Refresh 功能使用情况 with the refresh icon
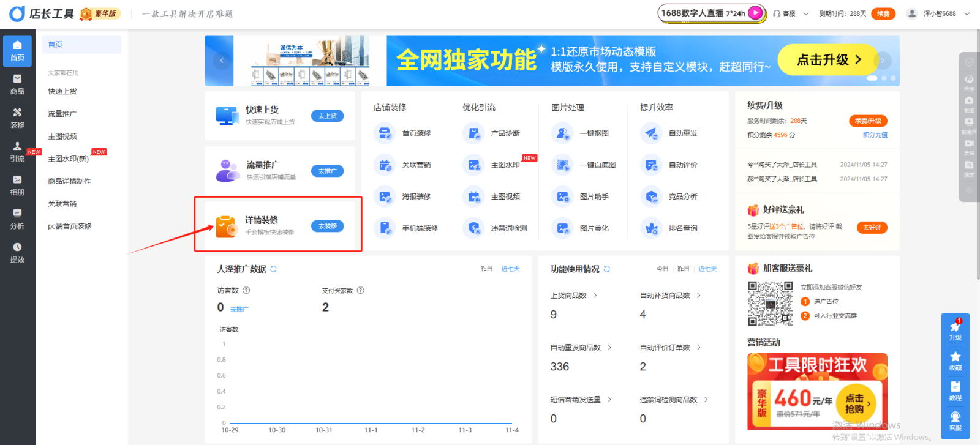This screenshot has width=980, height=445. point(607,269)
